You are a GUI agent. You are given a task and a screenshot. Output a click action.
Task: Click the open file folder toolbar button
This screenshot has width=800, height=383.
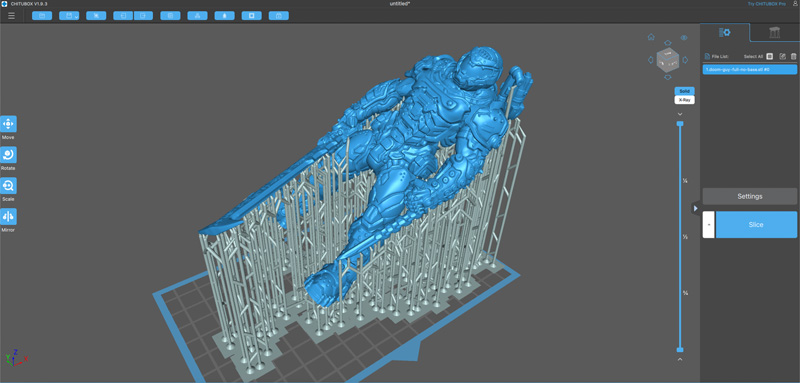coord(42,16)
